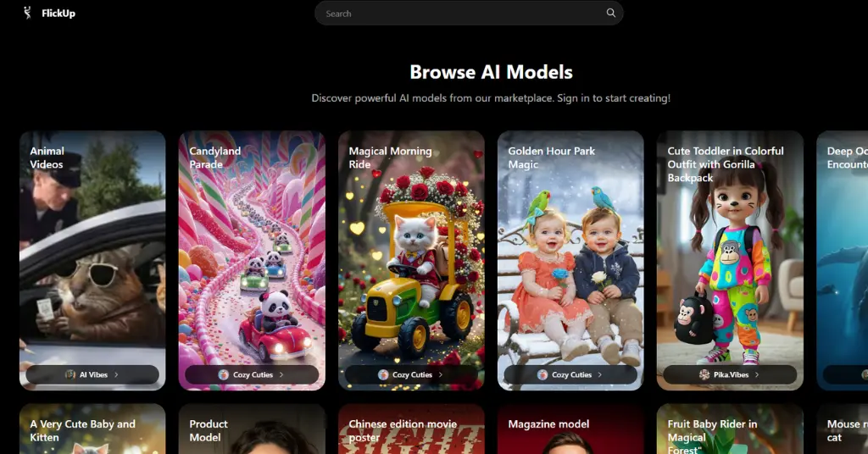Image resolution: width=868 pixels, height=454 pixels.
Task: Open the Animal Videos model card
Action: coord(92,260)
